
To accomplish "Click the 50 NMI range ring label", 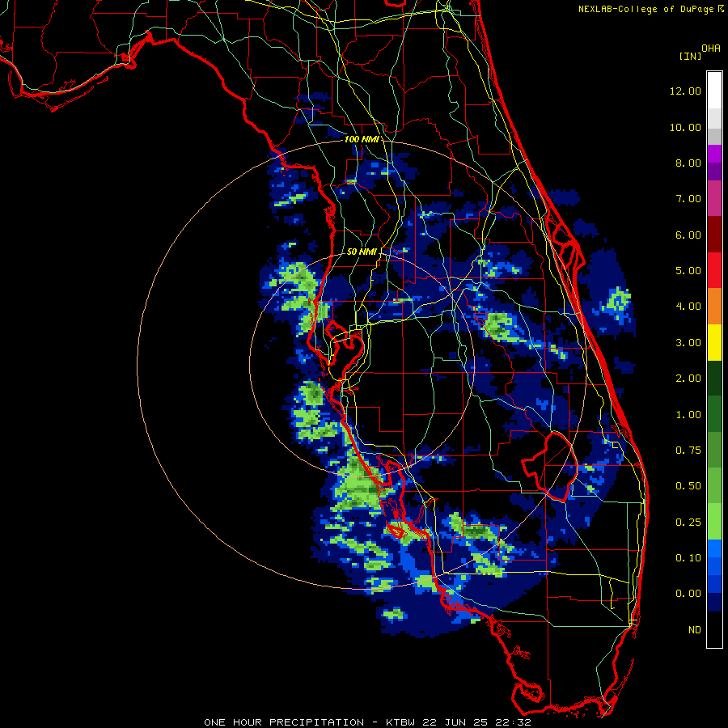I will pos(362,252).
